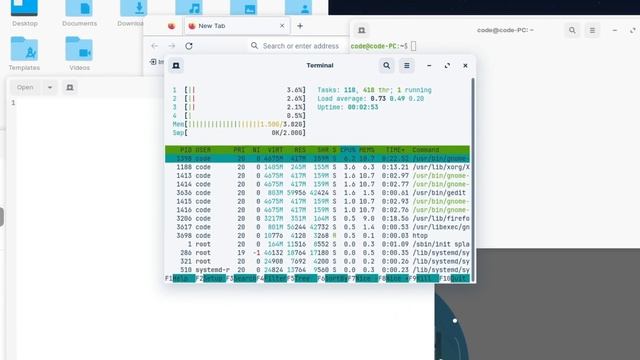The image size is (640, 360).
Task: Select the pinned Firefox tab icon
Action: [x=171, y=26]
